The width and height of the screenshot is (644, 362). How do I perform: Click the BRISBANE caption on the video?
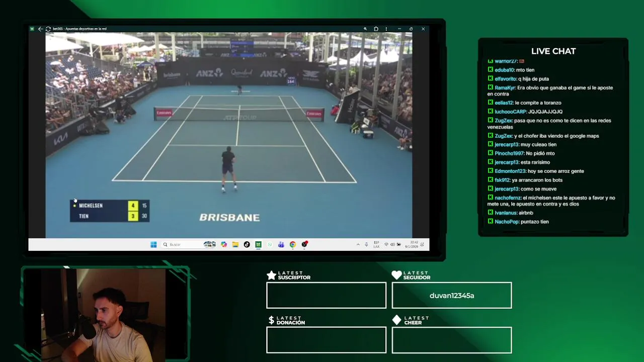pyautogui.click(x=229, y=217)
